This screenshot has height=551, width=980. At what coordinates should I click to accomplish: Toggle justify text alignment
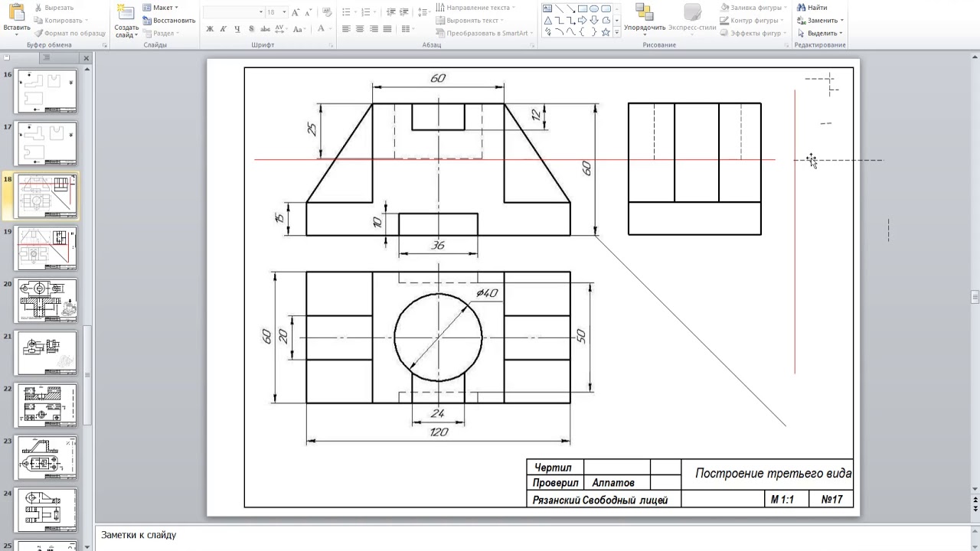387,29
